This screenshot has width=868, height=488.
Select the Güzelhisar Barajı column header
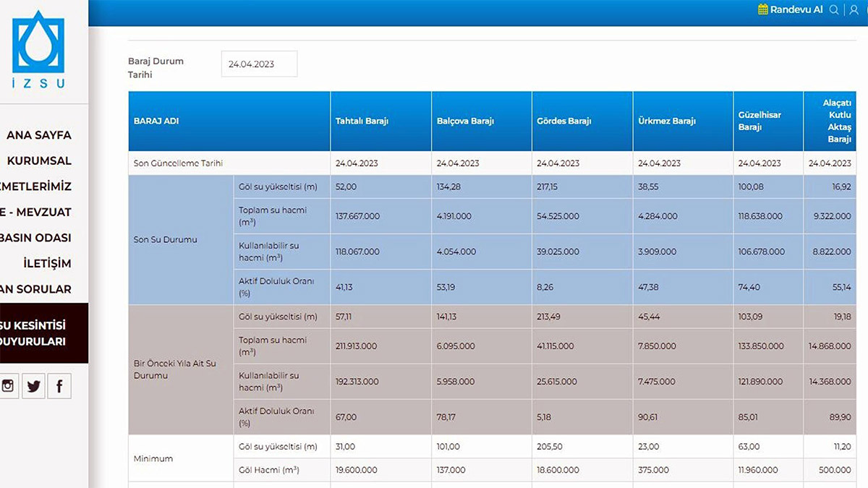(759, 121)
